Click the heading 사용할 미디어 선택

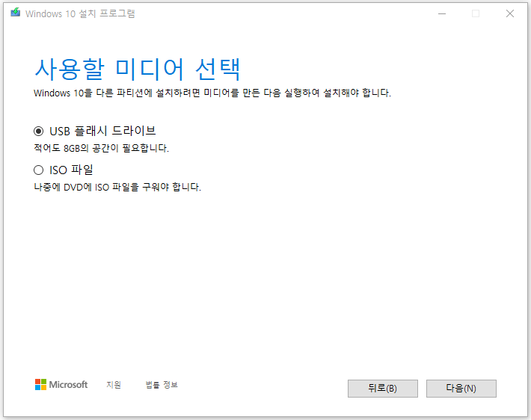138,69
